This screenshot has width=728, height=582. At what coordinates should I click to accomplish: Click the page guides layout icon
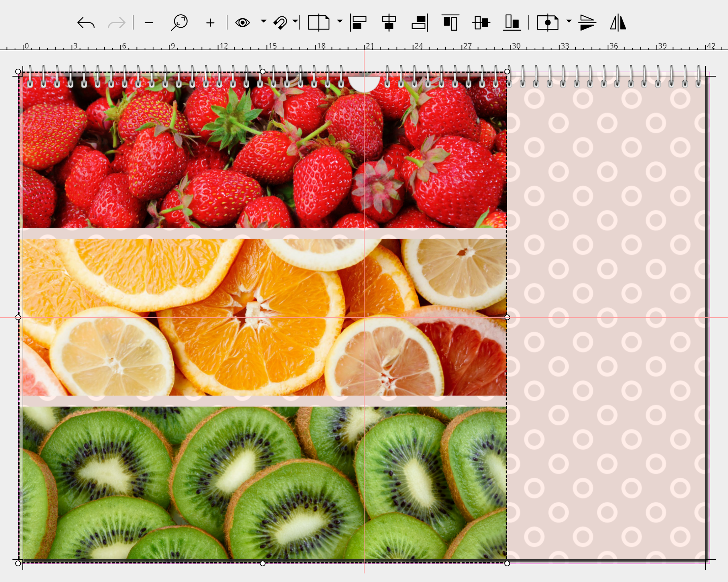coord(319,23)
